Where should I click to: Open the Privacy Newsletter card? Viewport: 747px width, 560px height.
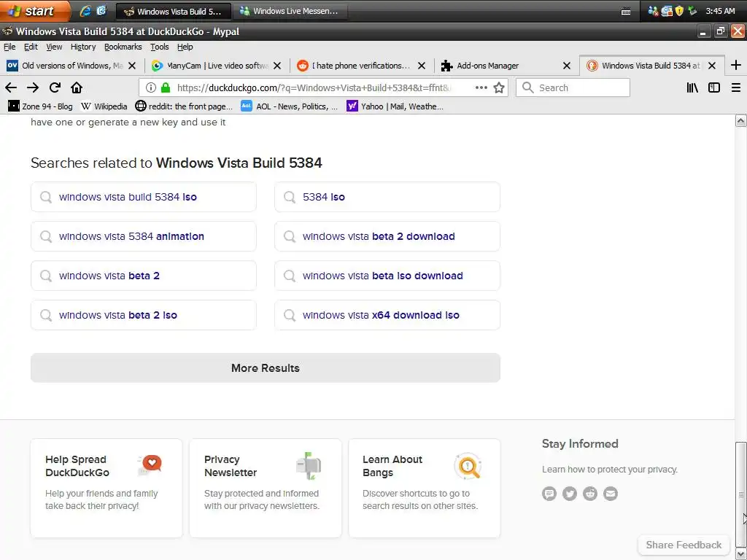[266, 488]
